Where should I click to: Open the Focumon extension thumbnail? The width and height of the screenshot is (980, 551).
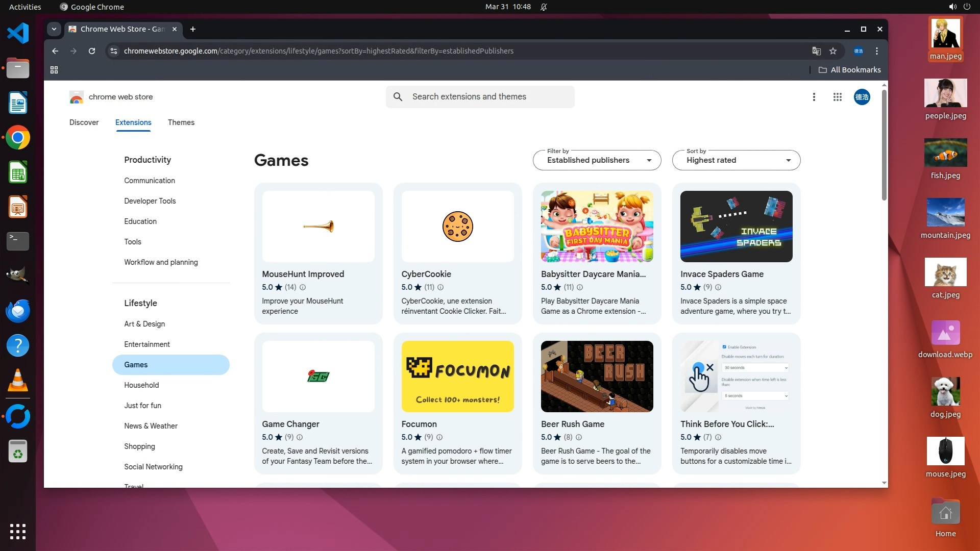coord(457,377)
